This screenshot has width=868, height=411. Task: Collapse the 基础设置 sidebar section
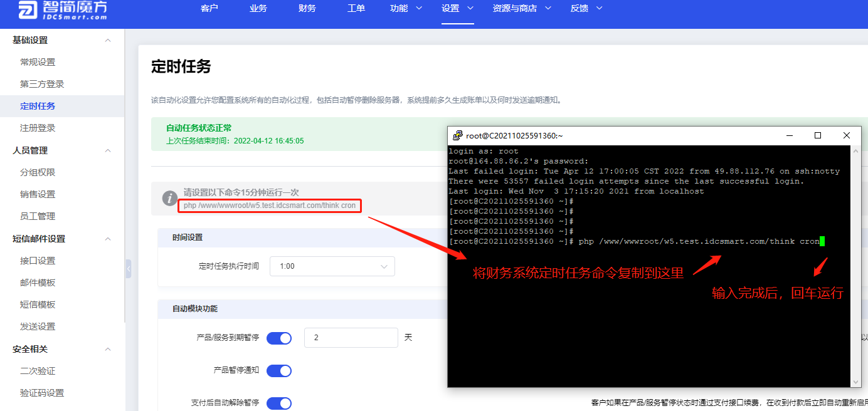coord(108,40)
